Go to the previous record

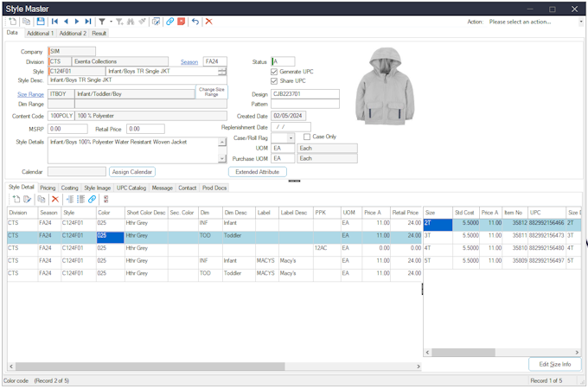66,22
